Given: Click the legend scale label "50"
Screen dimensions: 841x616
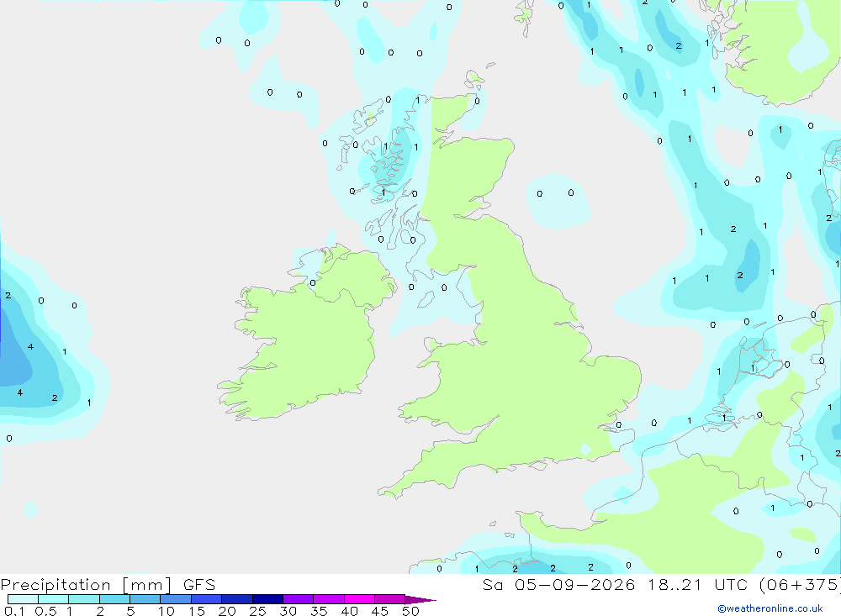Looking at the screenshot, I should coord(410,611).
